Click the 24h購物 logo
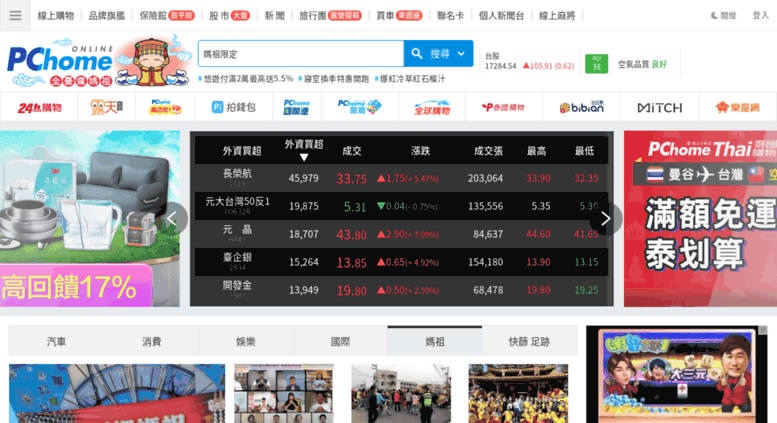 click(x=39, y=107)
